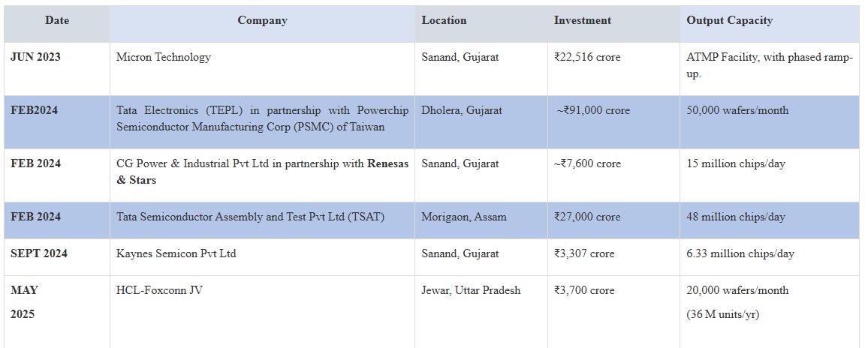Click the ₹22,516 crore investment cell
868x348 pixels.
pyautogui.click(x=614, y=68)
